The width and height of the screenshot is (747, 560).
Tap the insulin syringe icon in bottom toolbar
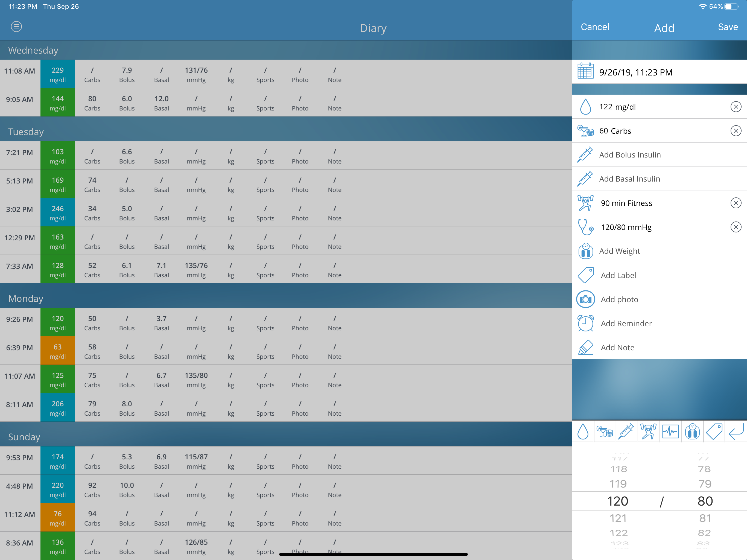point(626,431)
